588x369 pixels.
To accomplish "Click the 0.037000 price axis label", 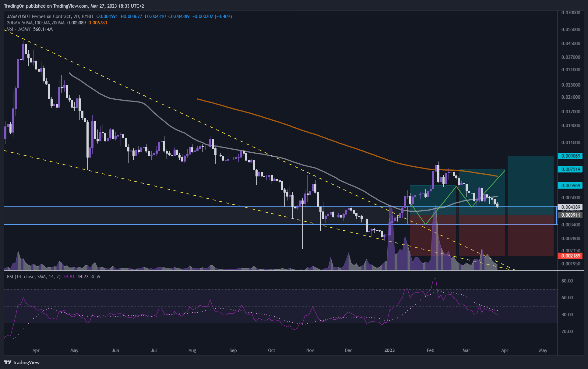I will click(x=571, y=57).
